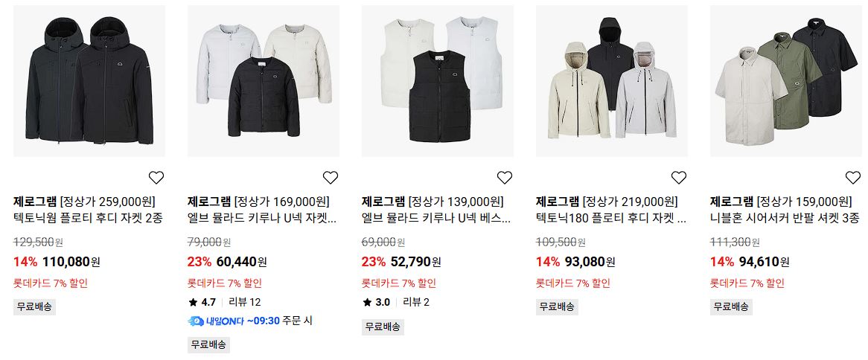Open 엘브 뮬라드 키루나 U넥 베스트 title link
The image size is (868, 360).
click(x=436, y=219)
